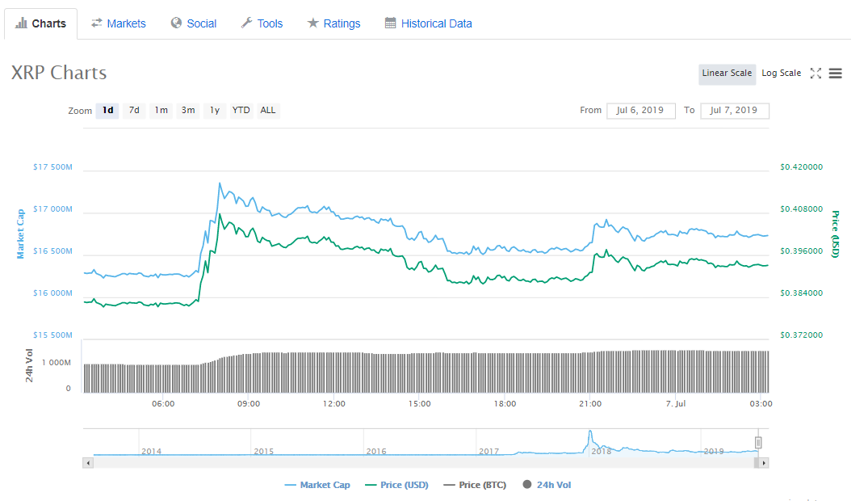Click the Ratings tab star icon
Screen dimensions: 868x501
(312, 23)
